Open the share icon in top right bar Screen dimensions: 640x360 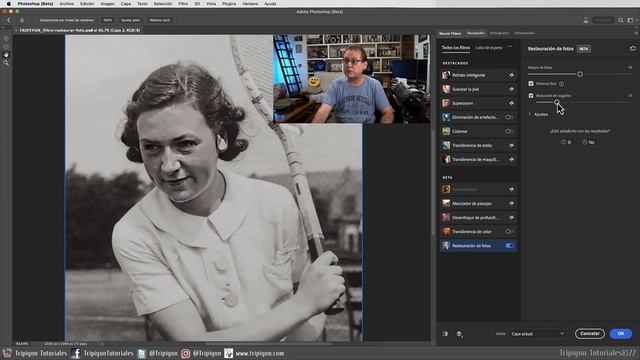click(x=586, y=20)
